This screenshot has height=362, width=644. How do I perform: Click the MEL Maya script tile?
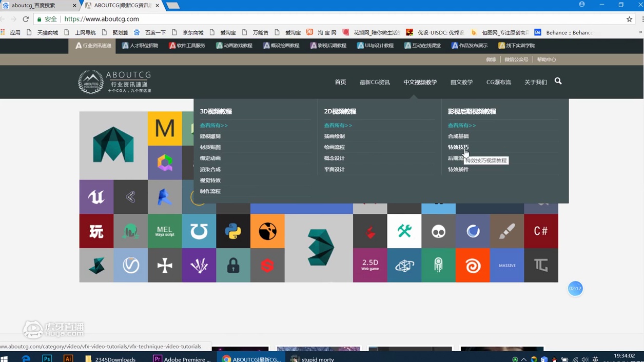tap(165, 231)
